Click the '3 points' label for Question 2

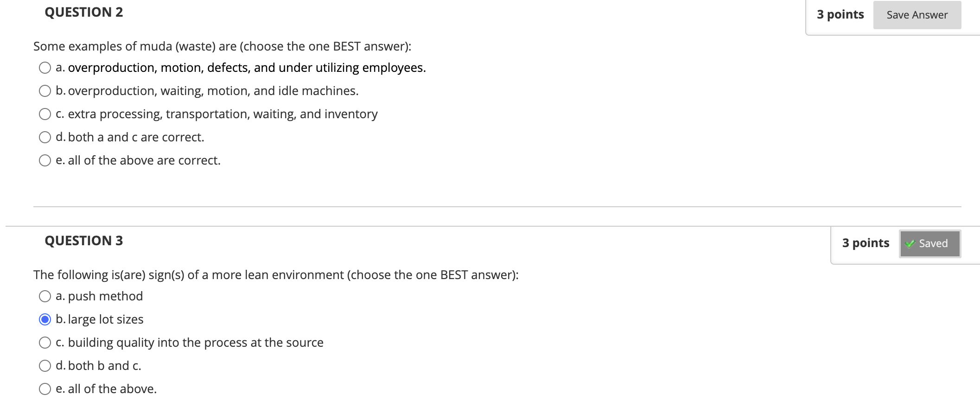[x=840, y=14]
